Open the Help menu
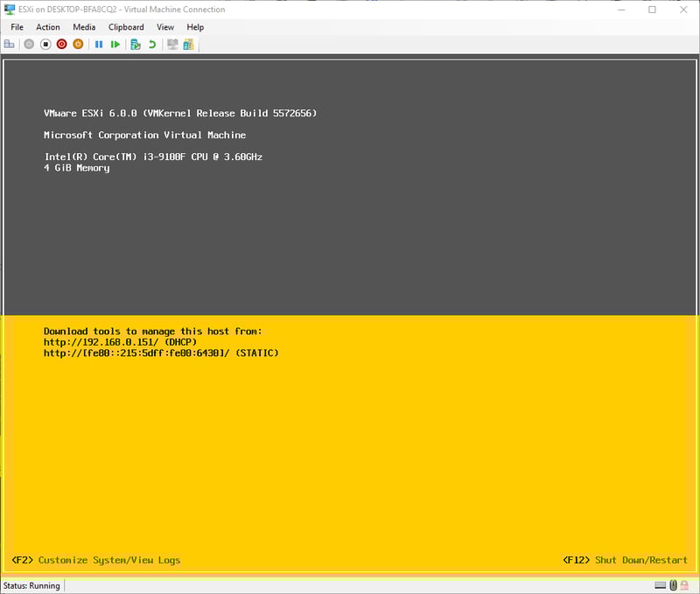This screenshot has width=700, height=594. [195, 27]
